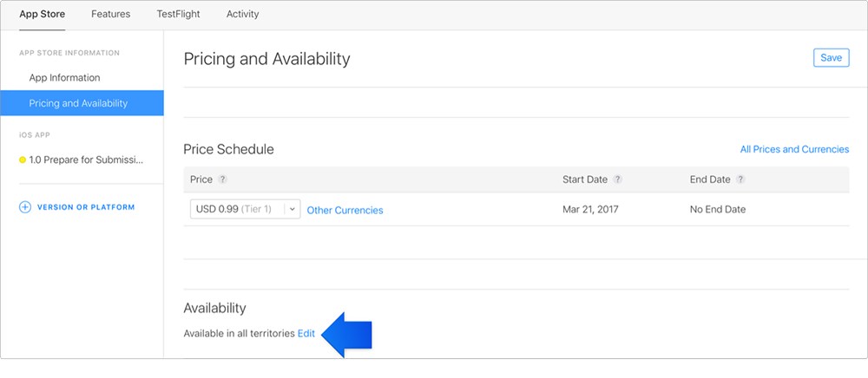The width and height of the screenshot is (868, 378).
Task: Go to the Activity tab
Action: [x=242, y=15]
